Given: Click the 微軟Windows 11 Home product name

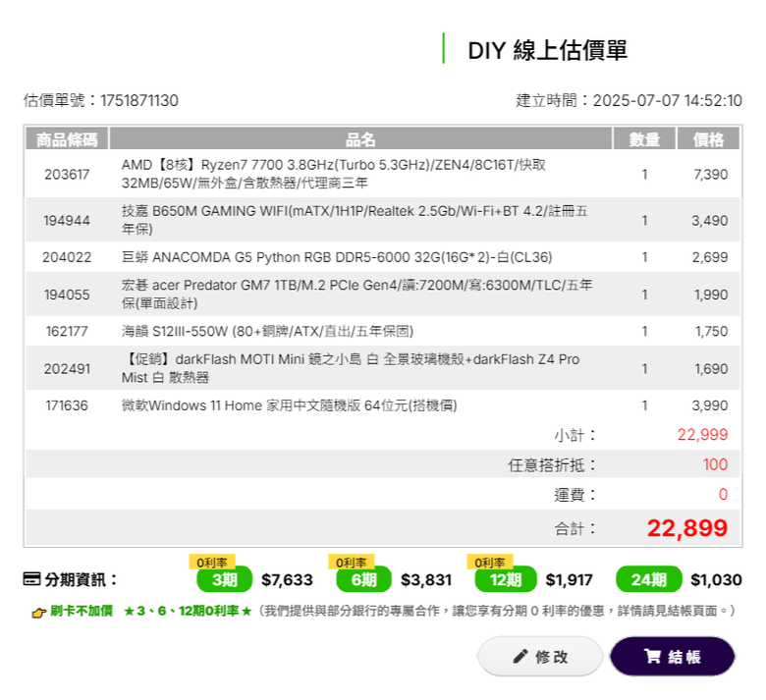Looking at the screenshot, I should tap(289, 405).
